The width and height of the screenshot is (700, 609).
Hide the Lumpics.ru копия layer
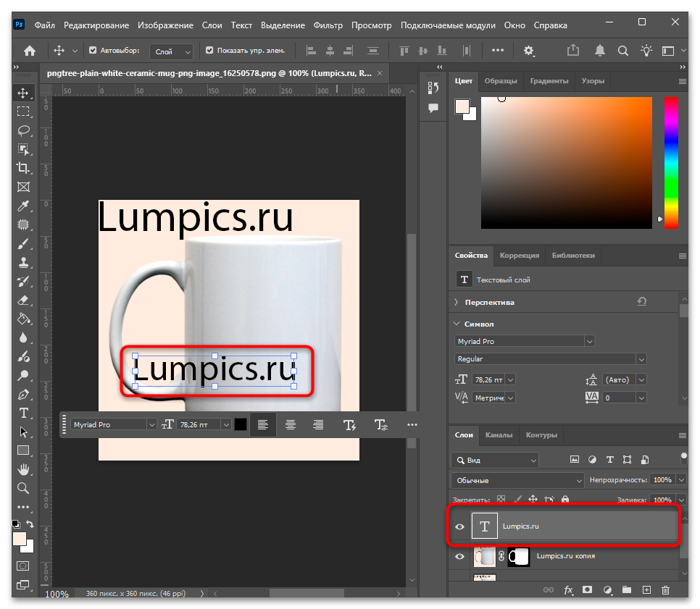(460, 556)
